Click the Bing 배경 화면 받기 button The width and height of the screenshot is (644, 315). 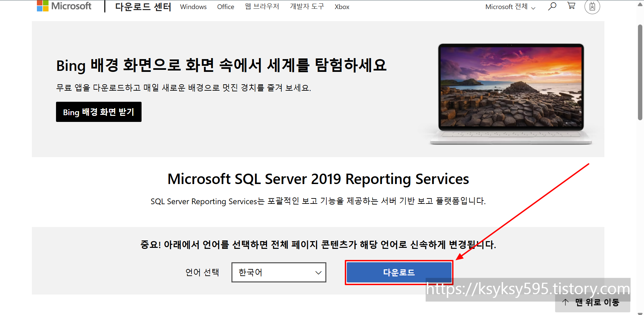[x=99, y=112]
